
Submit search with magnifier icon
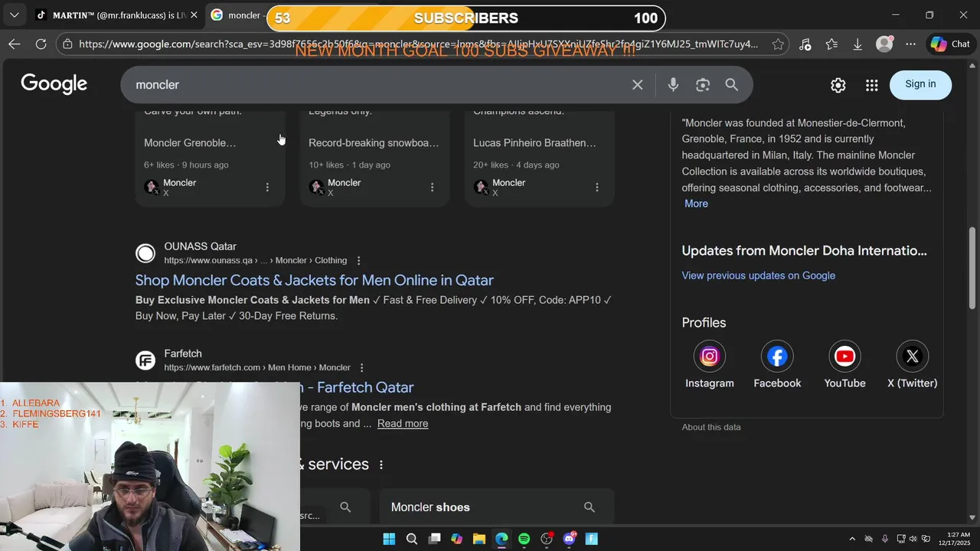[x=732, y=85]
